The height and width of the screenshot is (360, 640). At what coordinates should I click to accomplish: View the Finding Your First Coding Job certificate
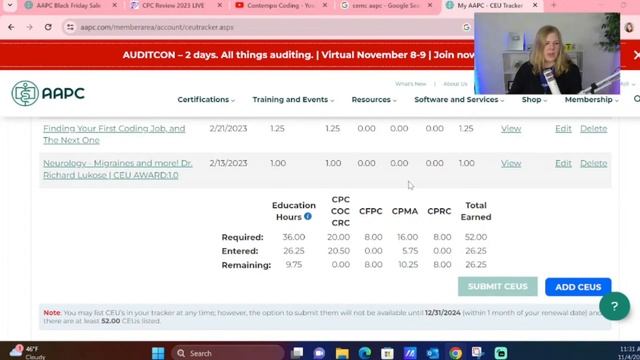(x=511, y=129)
